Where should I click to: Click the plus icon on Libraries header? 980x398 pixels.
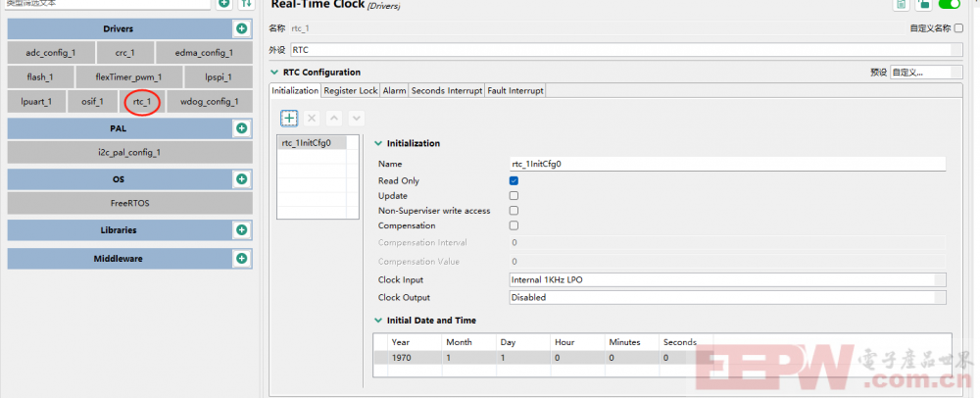241,229
